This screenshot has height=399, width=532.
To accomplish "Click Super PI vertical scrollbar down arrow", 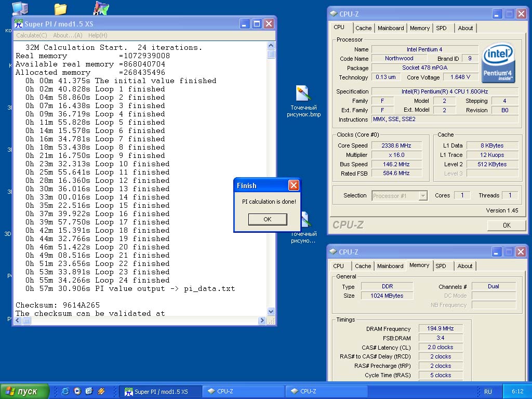I will point(271,311).
